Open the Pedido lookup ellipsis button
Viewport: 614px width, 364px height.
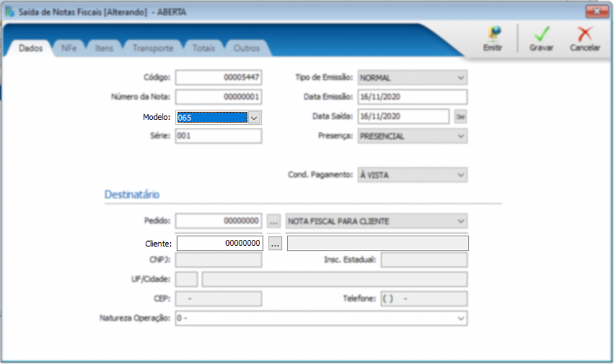pos(274,221)
